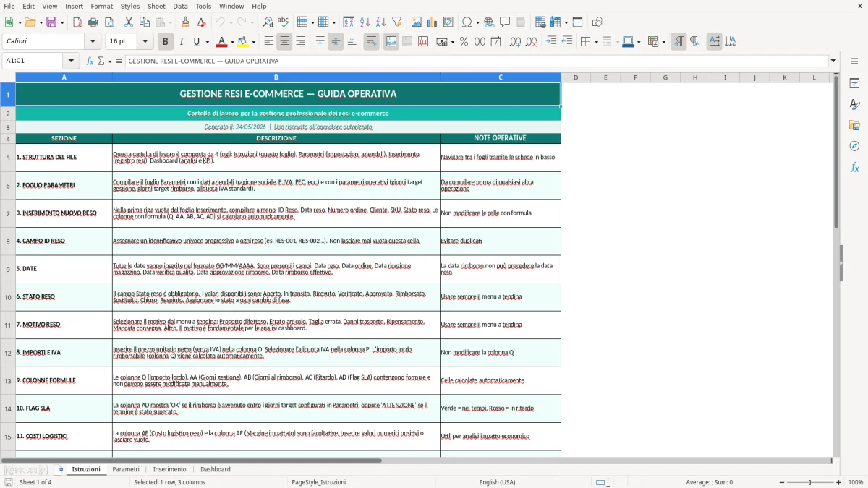Click the Clear Direct Formatting icon

202,22
